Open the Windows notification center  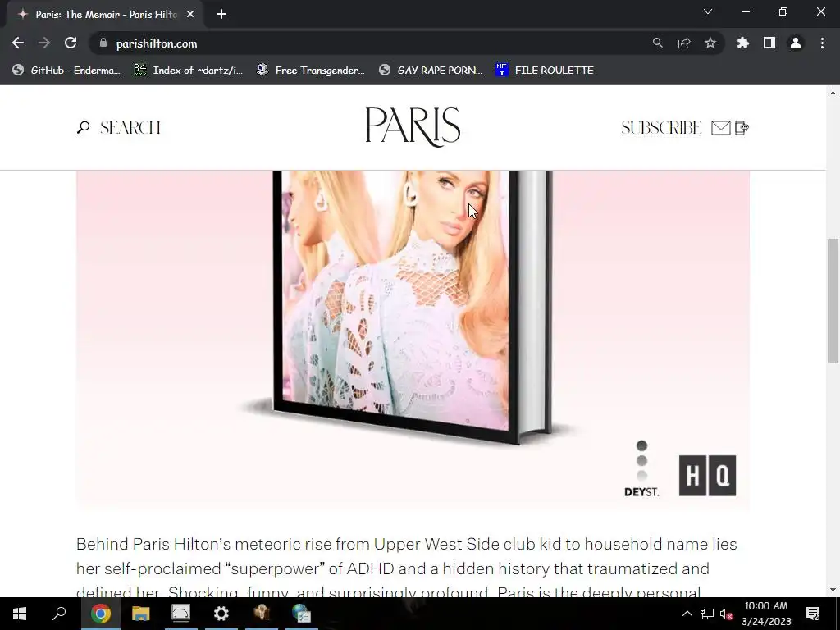point(813,614)
